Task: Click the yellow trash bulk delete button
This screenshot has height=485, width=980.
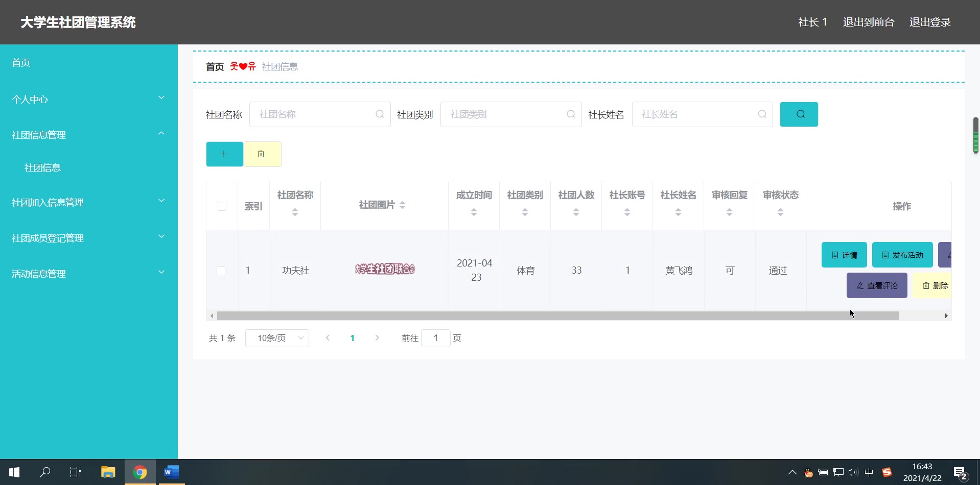Action: point(262,154)
